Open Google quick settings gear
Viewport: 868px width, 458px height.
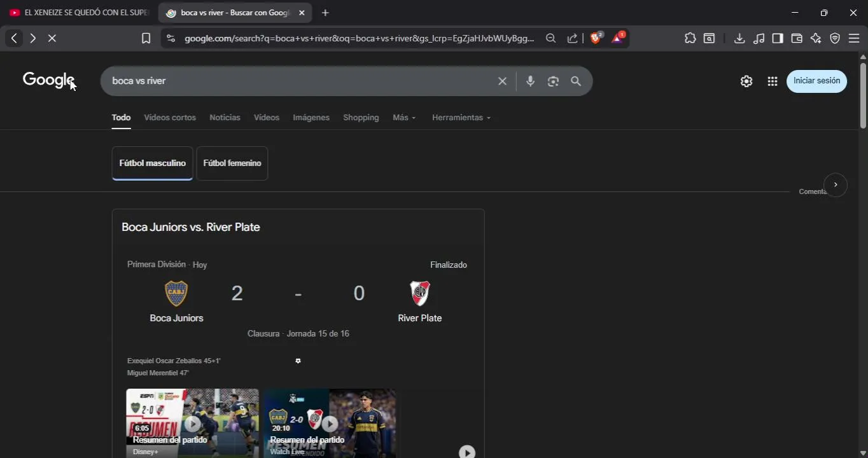[x=746, y=81]
